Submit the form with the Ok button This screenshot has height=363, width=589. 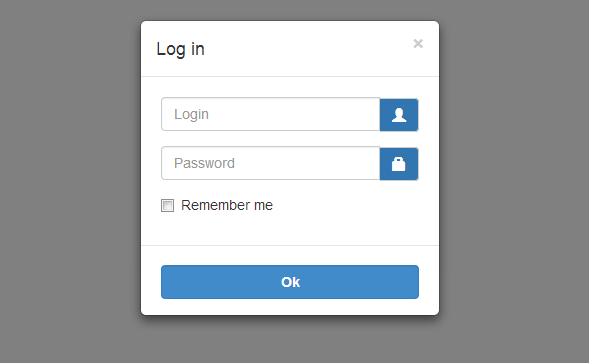click(290, 282)
